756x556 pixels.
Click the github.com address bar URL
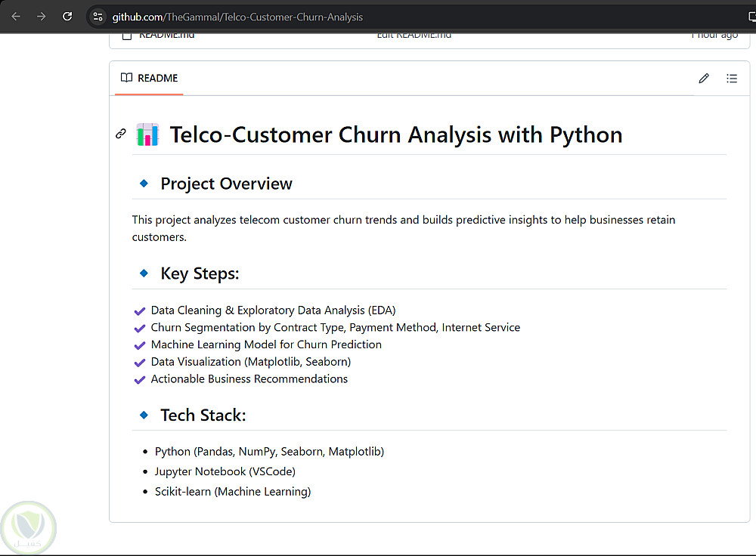(237, 17)
